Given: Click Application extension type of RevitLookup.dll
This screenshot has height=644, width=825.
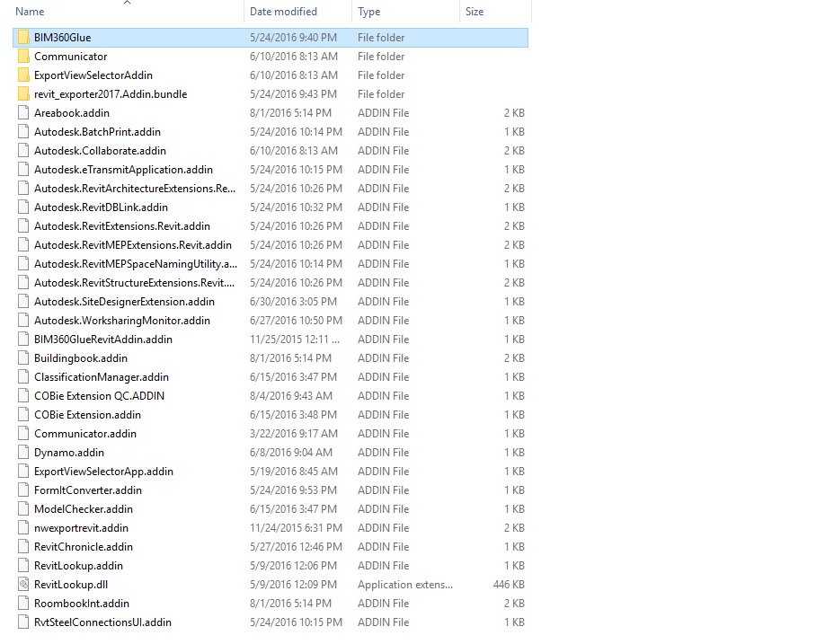Looking at the screenshot, I should [405, 585].
